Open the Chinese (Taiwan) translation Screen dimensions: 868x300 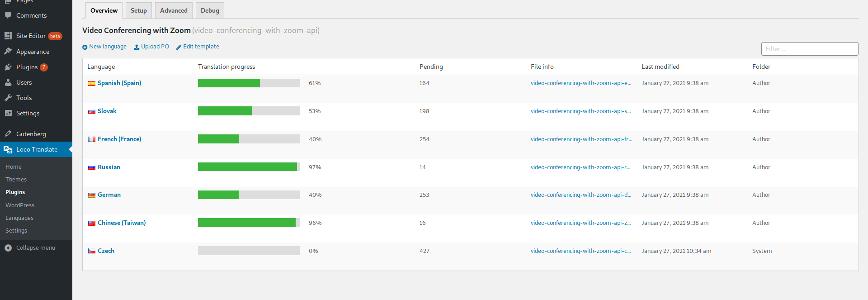tap(122, 223)
